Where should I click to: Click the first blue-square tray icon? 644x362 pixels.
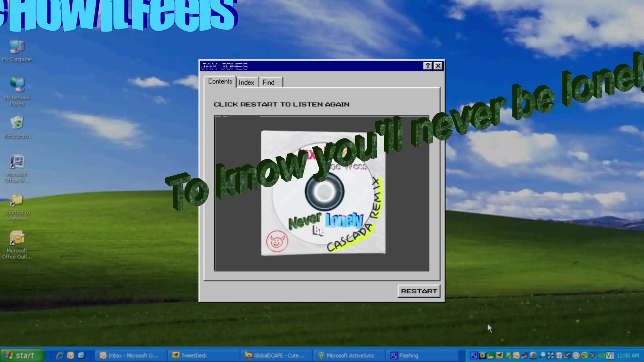[x=474, y=355]
